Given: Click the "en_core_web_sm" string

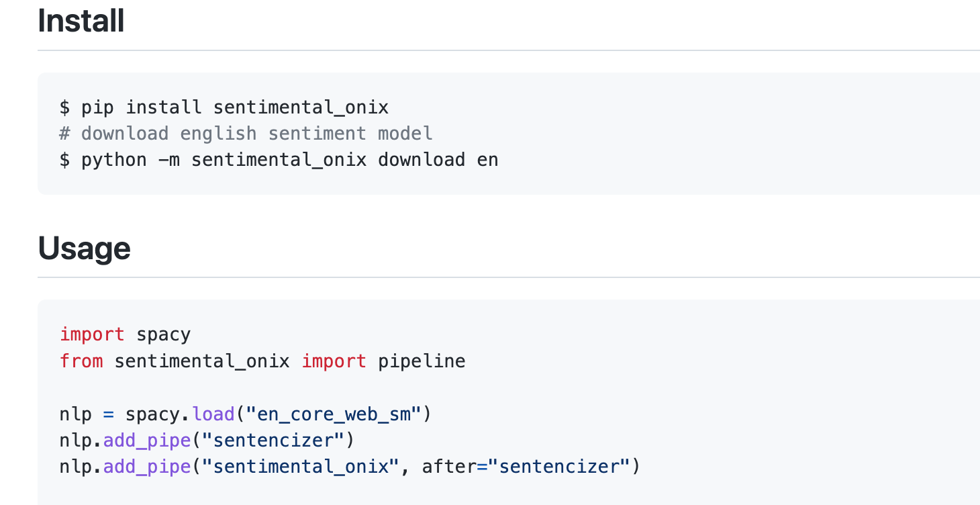Looking at the screenshot, I should pyautogui.click(x=334, y=414).
